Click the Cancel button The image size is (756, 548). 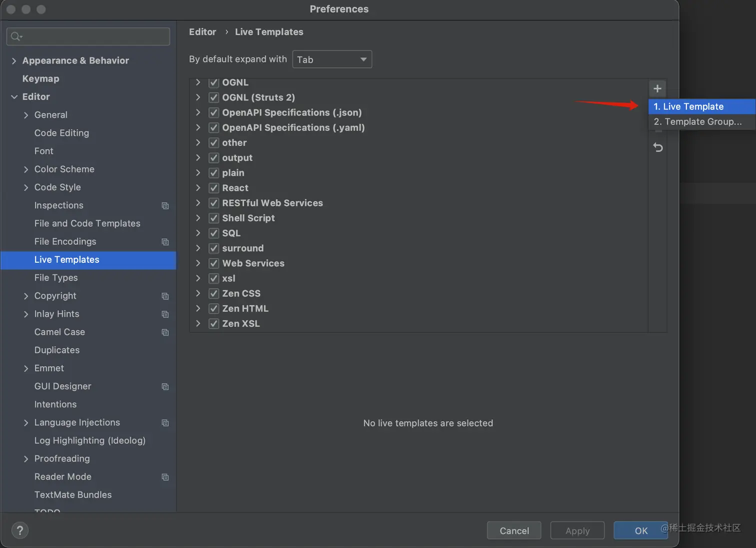pyautogui.click(x=514, y=531)
